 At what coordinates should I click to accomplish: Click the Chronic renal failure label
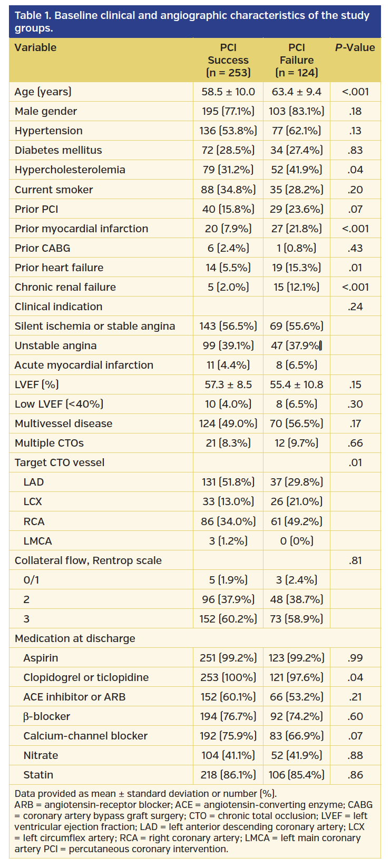65,287
